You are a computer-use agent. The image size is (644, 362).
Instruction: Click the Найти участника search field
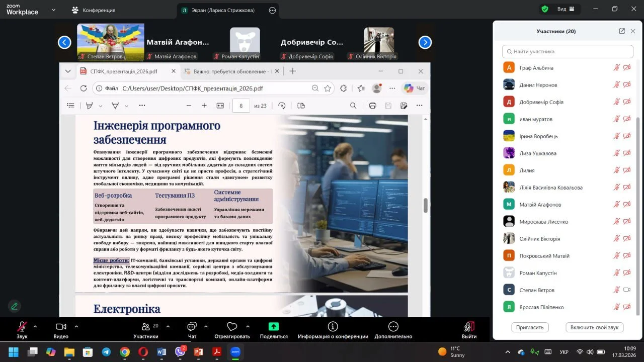tap(568, 51)
